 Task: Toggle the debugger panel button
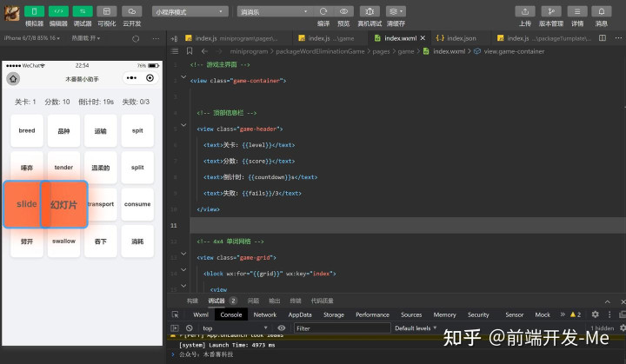point(83,11)
